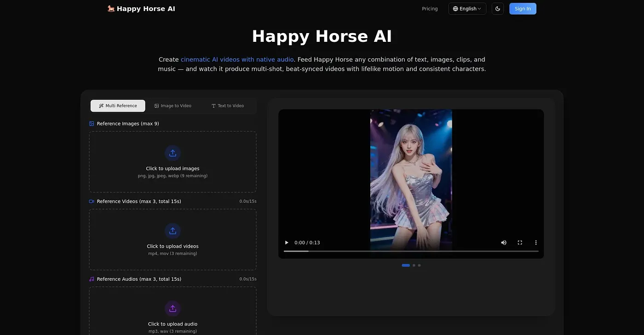Click the 'mp4, mov (3 remaining)' hint
This screenshot has height=335, width=644.
[172, 254]
